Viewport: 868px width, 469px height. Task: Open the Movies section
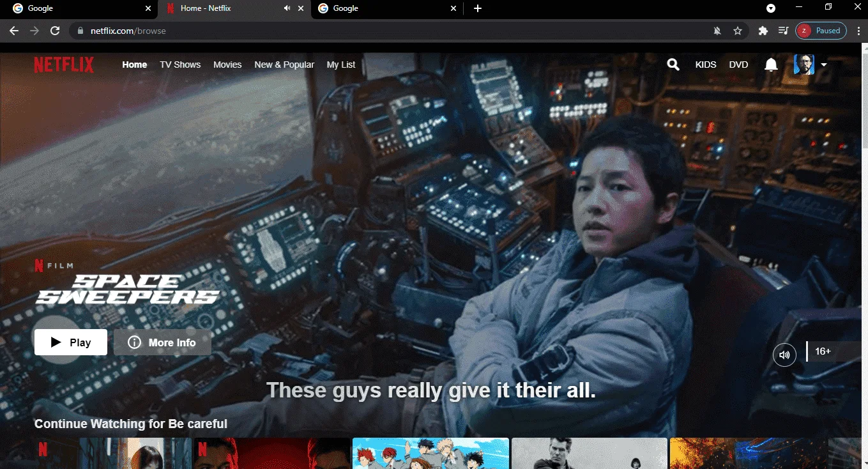coord(227,65)
